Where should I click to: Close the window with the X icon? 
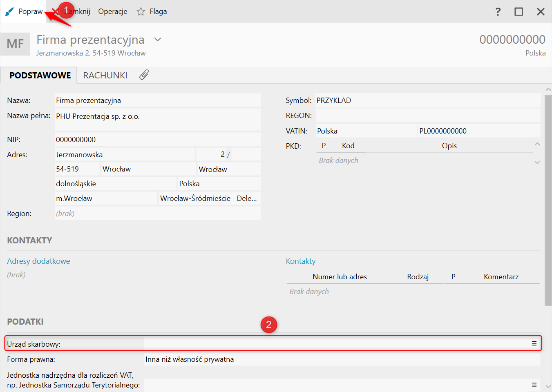click(541, 11)
